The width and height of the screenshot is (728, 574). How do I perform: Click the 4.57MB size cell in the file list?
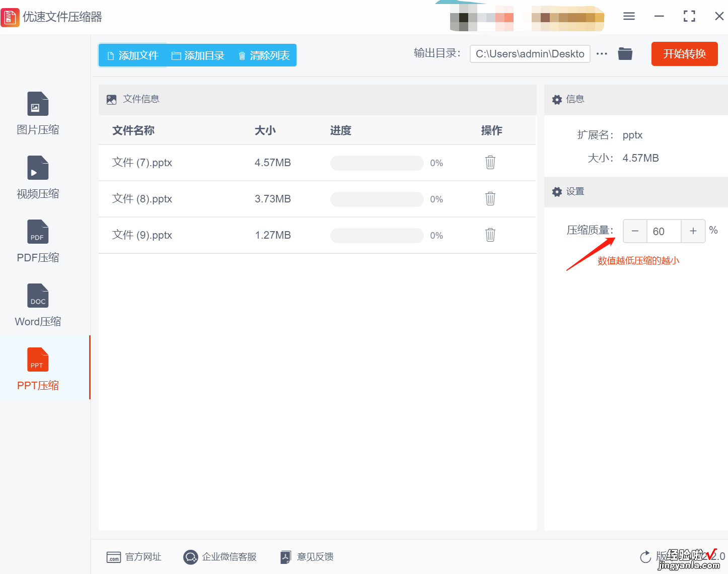pos(273,163)
